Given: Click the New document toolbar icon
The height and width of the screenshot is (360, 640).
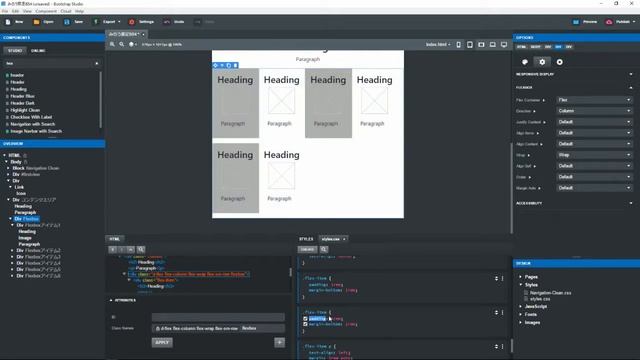Looking at the screenshot, I should click(x=8, y=22).
